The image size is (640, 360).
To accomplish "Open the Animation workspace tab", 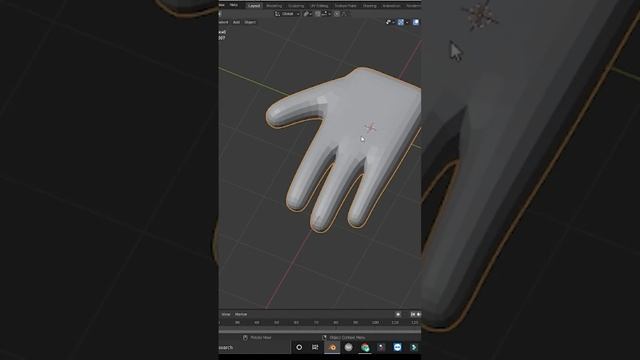I will pos(391,6).
